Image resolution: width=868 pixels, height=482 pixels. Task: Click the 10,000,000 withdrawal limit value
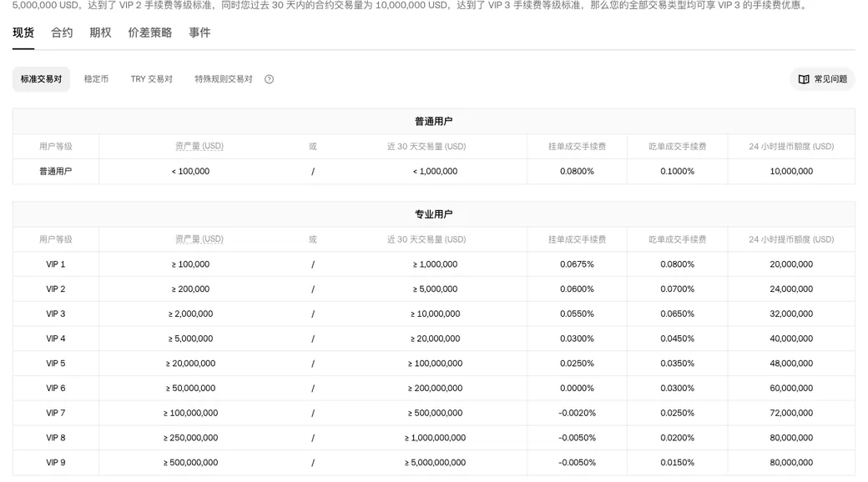791,172
